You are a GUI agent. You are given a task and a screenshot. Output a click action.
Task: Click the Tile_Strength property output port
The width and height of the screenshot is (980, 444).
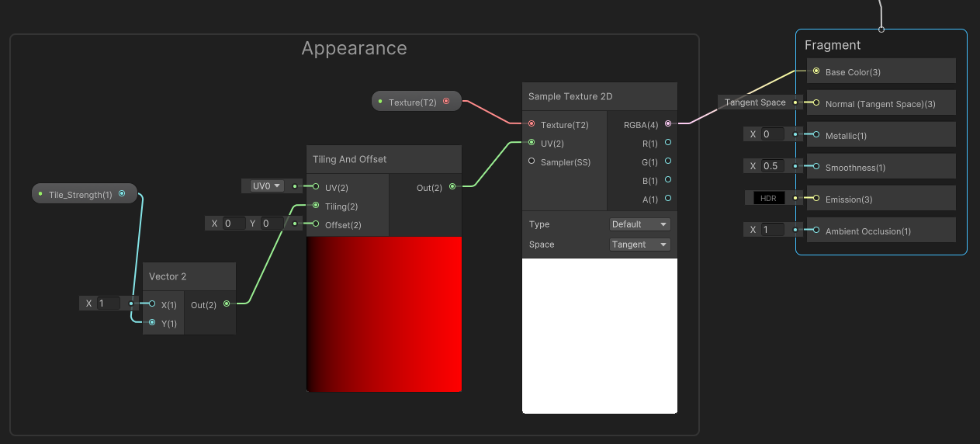click(x=122, y=194)
